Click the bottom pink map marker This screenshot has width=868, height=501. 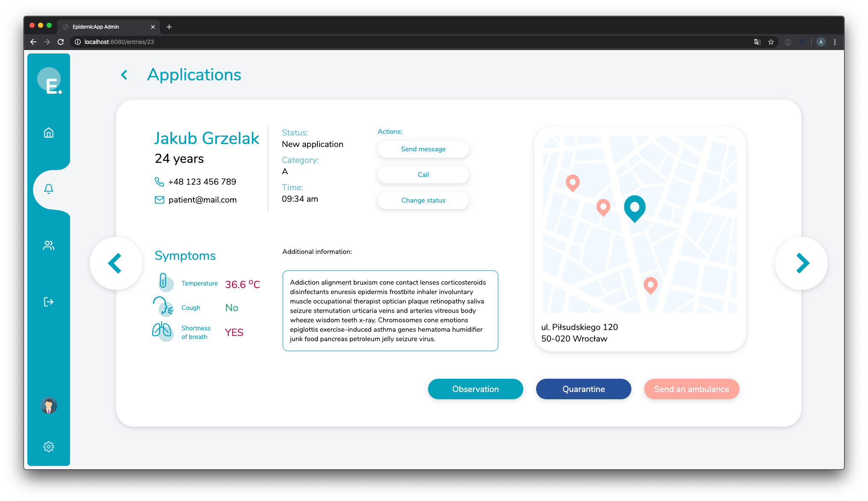[x=650, y=285]
